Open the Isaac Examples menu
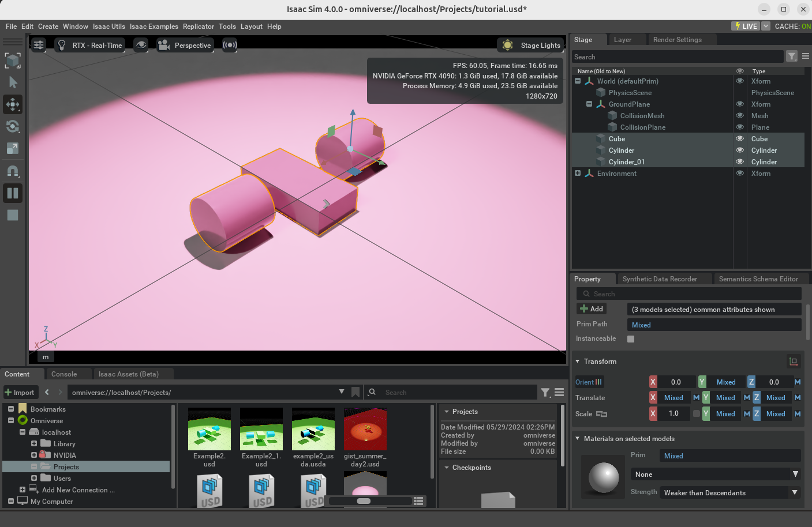This screenshot has height=527, width=812. 154,27
